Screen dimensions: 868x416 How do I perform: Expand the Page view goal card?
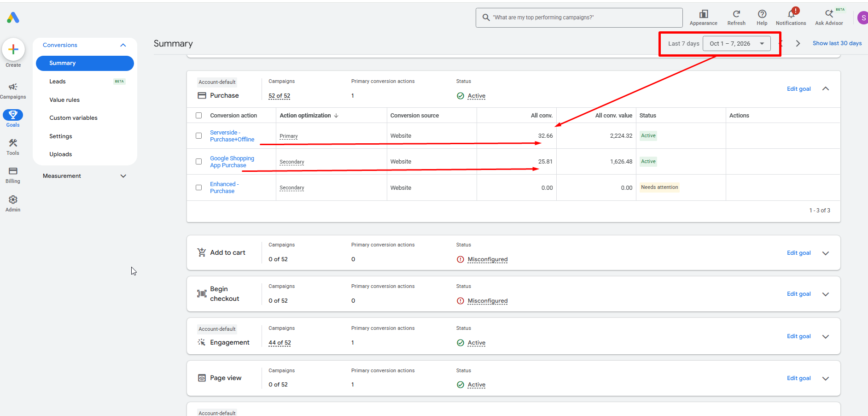coord(826,378)
